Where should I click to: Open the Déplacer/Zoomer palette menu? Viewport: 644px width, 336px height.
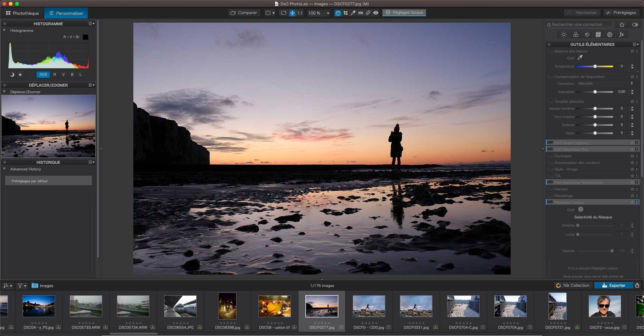pyautogui.click(x=91, y=85)
